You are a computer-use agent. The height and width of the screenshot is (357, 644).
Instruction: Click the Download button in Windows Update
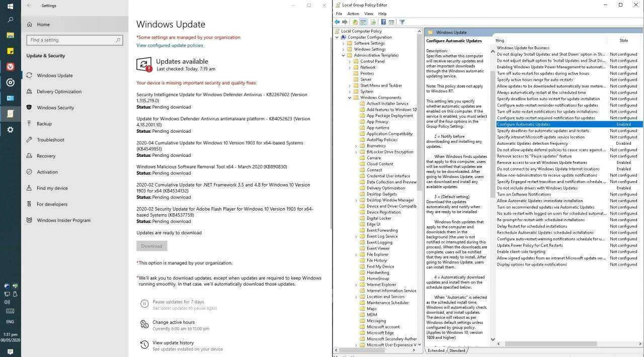coord(151,246)
